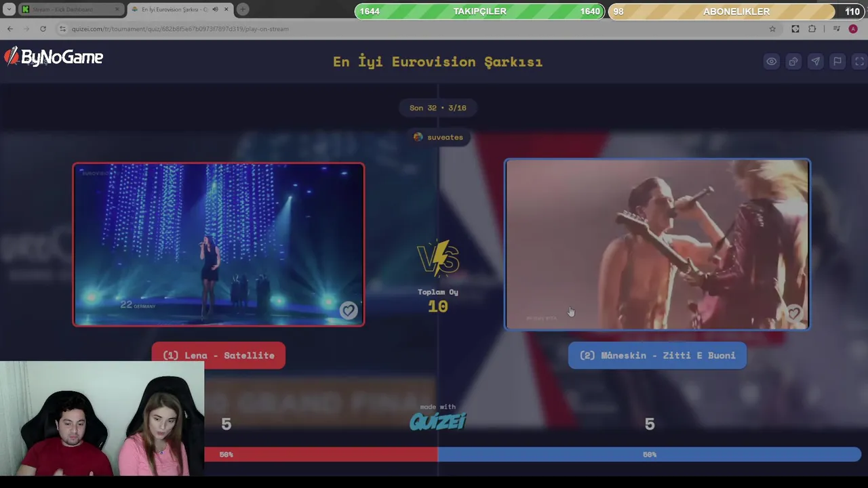This screenshot has height=488, width=868.
Task: Click the ABONELİKLER subscription goal bar
Action: (736, 12)
